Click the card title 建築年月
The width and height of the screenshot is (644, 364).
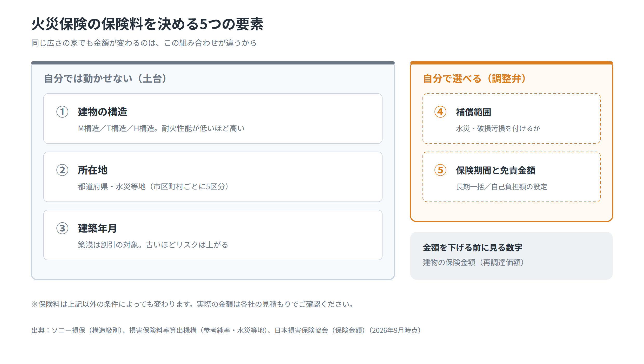[97, 228]
